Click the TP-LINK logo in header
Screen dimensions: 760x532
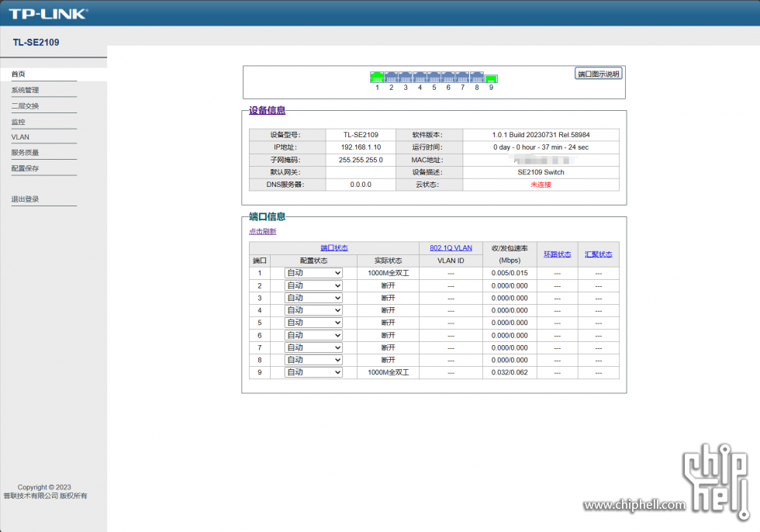pyautogui.click(x=48, y=13)
